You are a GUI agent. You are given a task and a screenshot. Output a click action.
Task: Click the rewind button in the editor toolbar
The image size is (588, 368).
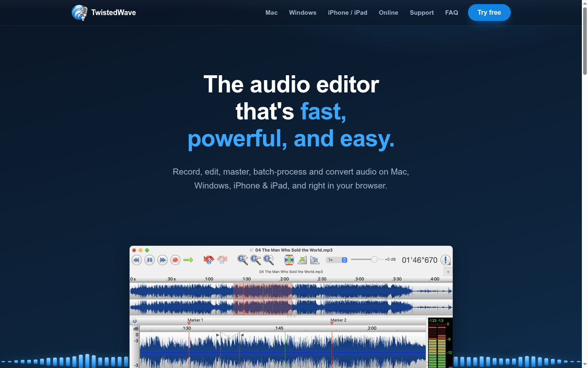136,260
